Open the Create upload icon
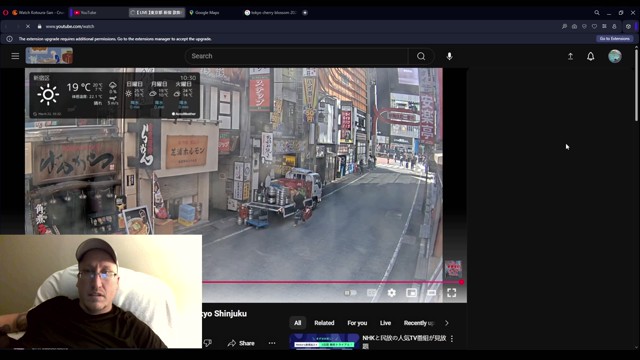This screenshot has width=640, height=360. pos(570,56)
